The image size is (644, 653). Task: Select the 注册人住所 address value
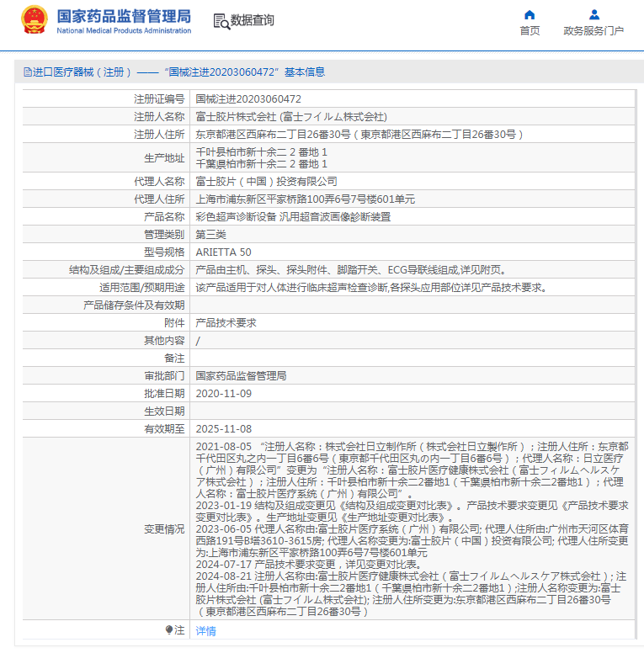[359, 134]
